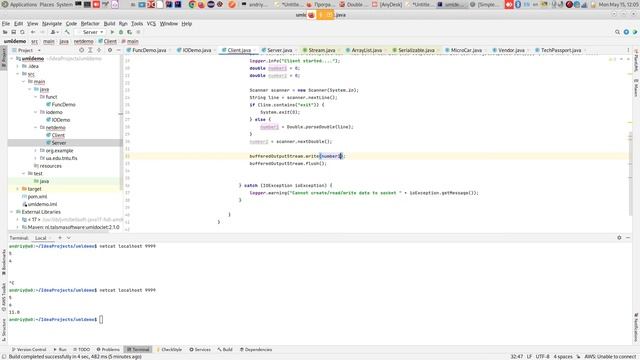Open terminal options gear icon
Image resolution: width=640 pixels, height=360 pixels.
click(619, 238)
